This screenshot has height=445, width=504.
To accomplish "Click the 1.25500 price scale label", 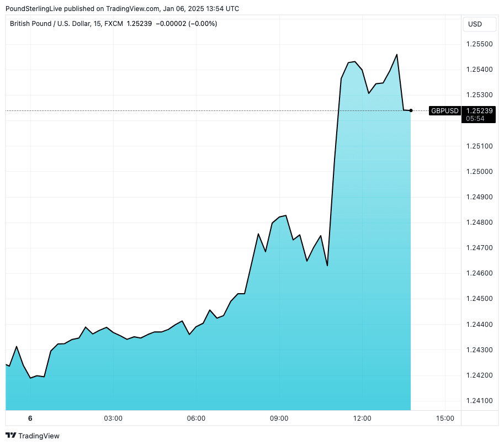I will (x=479, y=44).
